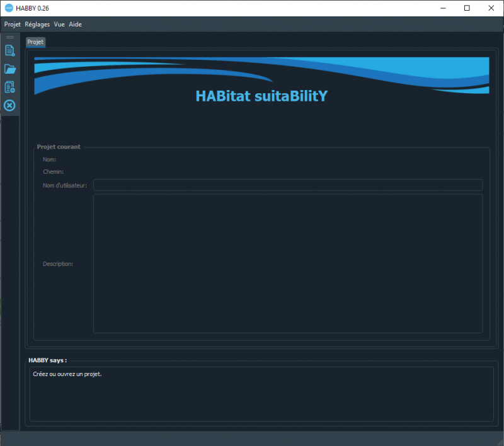Click the documents-with-eye toolbar icon
This screenshot has width=504, height=446.
pos(9,87)
